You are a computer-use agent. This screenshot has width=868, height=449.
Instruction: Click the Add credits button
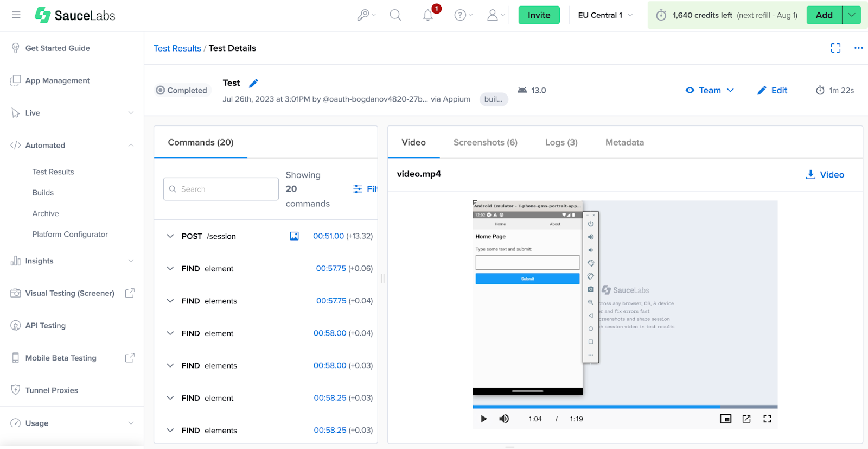point(824,15)
